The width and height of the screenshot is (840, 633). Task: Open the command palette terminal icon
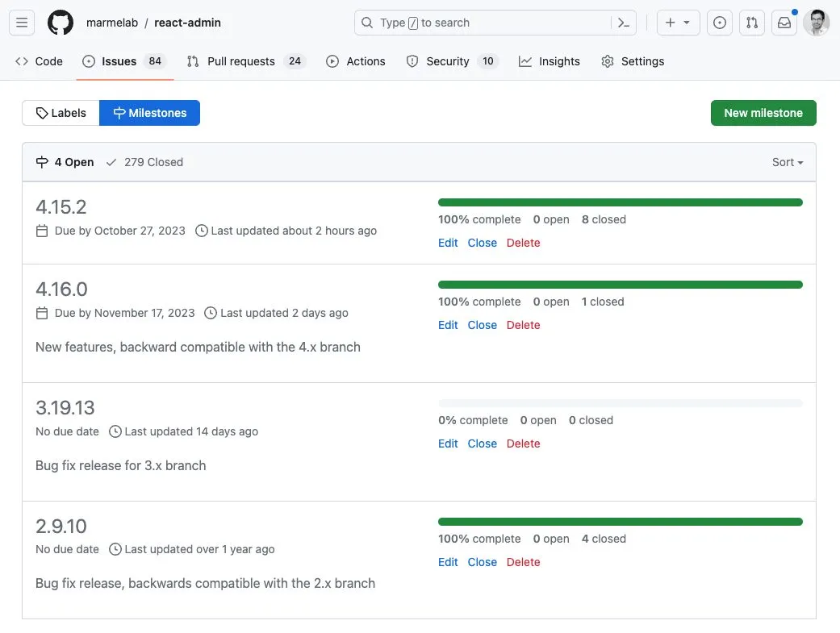[623, 23]
